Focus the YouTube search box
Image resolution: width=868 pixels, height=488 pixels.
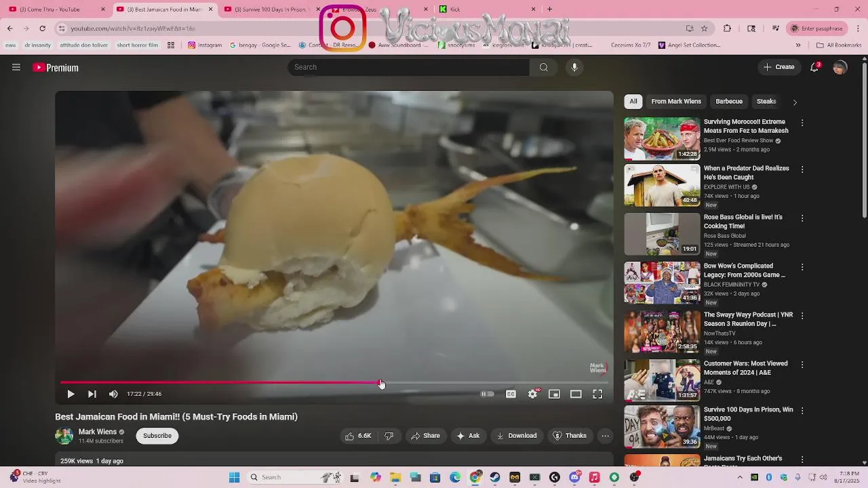[x=408, y=67]
